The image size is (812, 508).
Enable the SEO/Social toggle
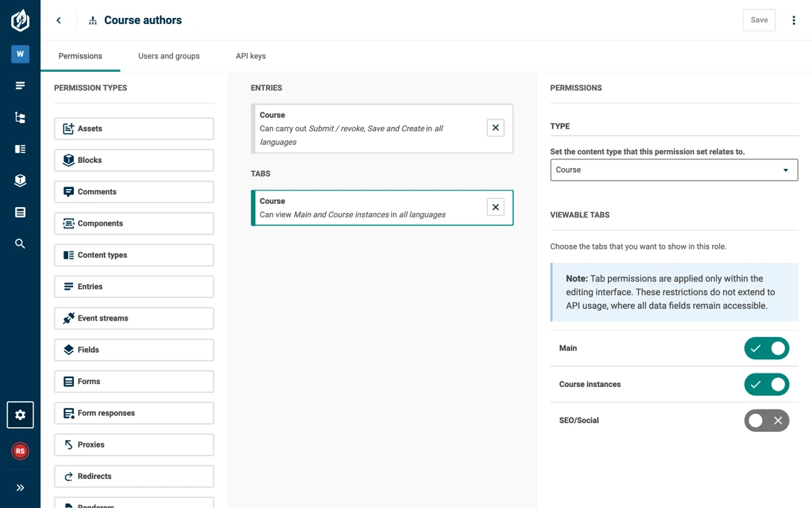(x=766, y=421)
